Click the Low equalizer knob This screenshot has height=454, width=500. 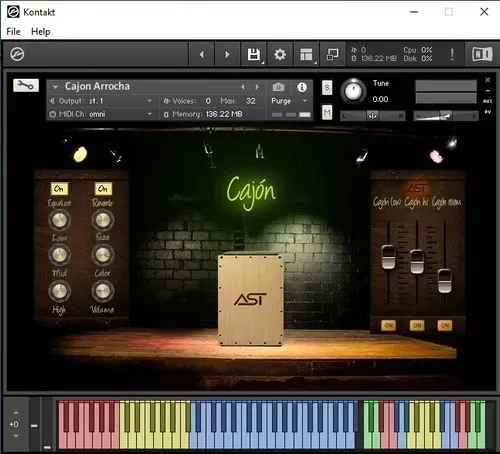[x=60, y=220]
